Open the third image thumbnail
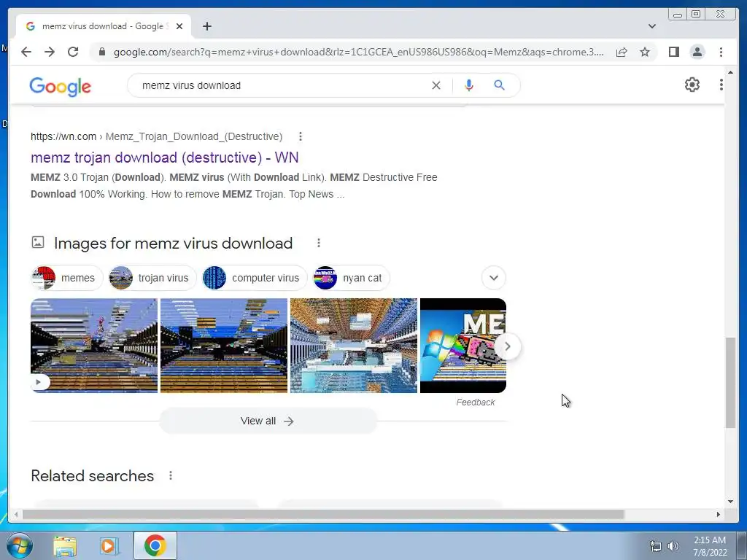 point(354,345)
